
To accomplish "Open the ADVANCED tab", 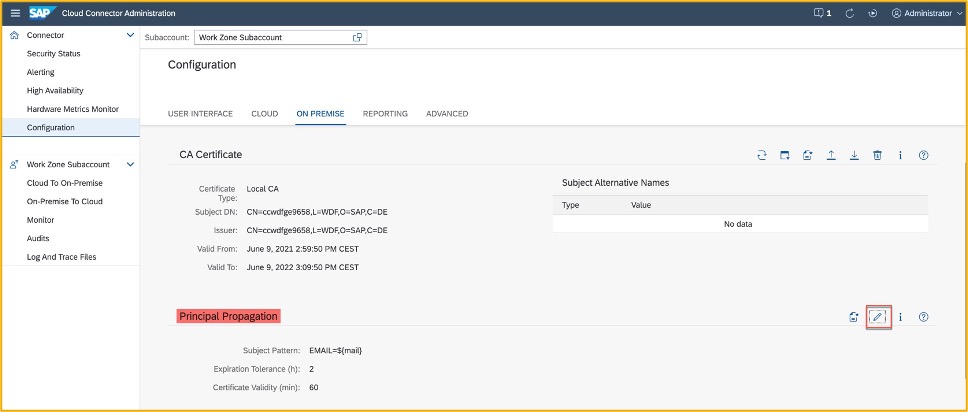I will tap(447, 114).
